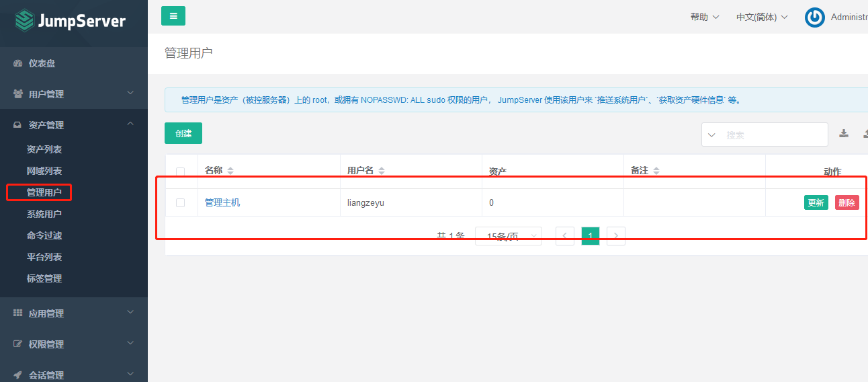Image resolution: width=868 pixels, height=382 pixels.
Task: Click the 创建 button
Action: (183, 133)
